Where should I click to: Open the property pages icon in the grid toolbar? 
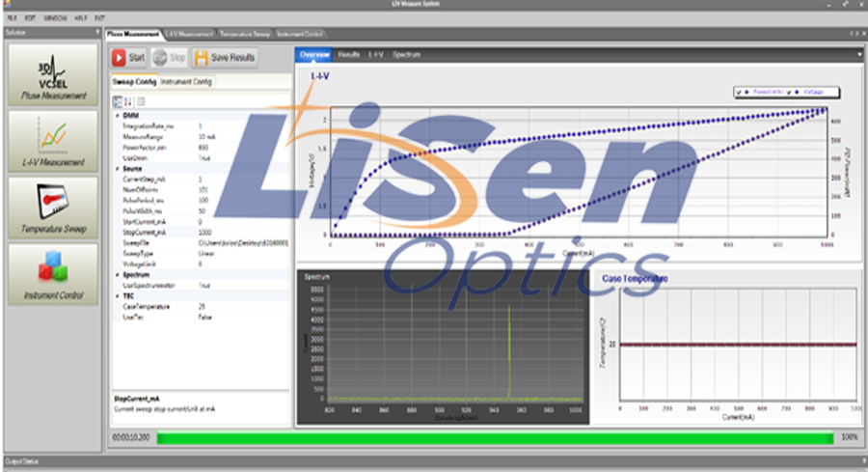pos(141,101)
